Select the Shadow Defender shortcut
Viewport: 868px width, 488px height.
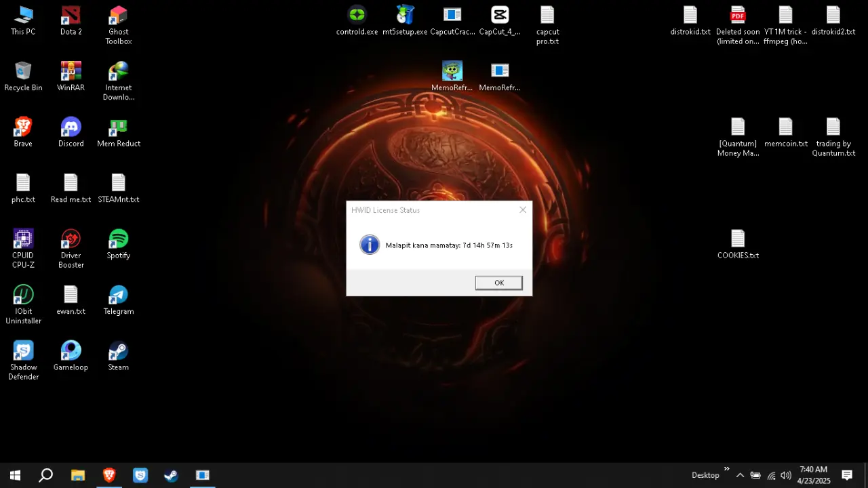click(23, 361)
